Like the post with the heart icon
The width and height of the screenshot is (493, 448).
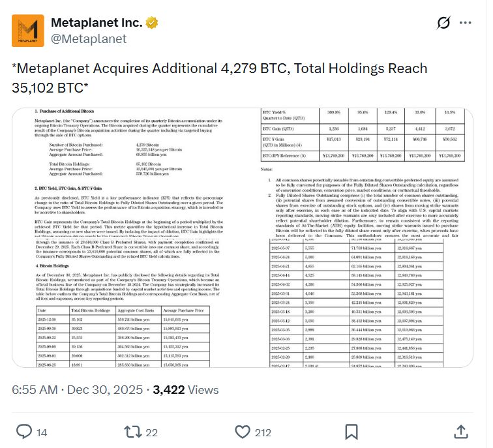(x=243, y=431)
